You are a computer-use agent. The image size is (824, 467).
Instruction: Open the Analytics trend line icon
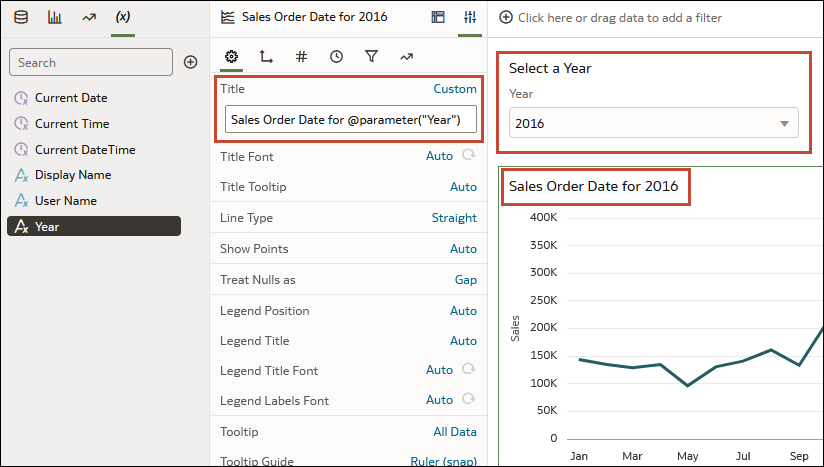(89, 17)
